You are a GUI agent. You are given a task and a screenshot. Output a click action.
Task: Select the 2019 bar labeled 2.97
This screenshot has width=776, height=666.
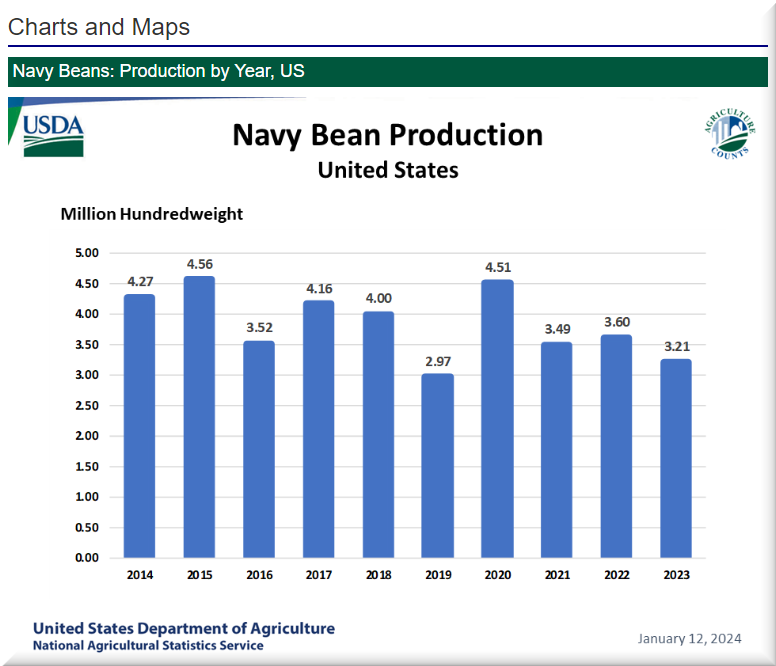(x=437, y=465)
